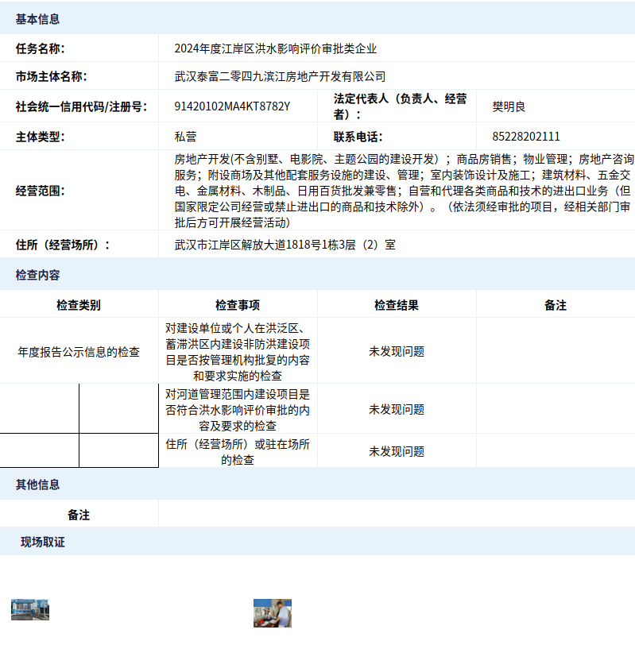Viewport: 635px width, 672px height.
Task: Click the 检查结果 column header
Action: [397, 305]
